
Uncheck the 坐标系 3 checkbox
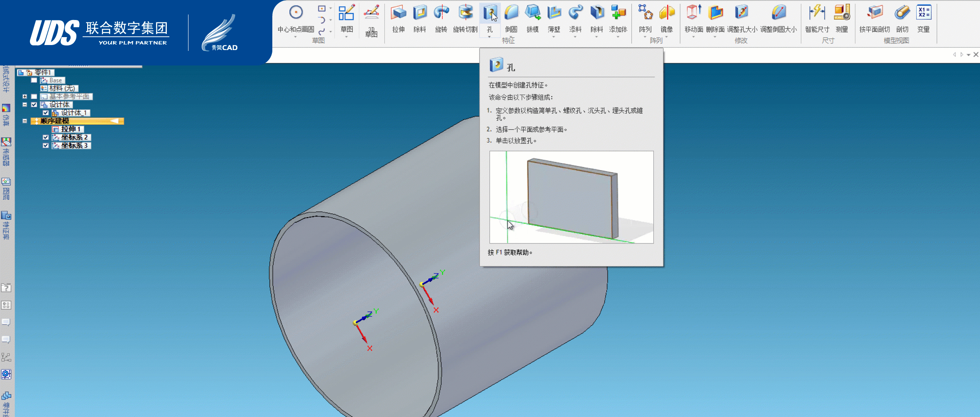point(46,146)
